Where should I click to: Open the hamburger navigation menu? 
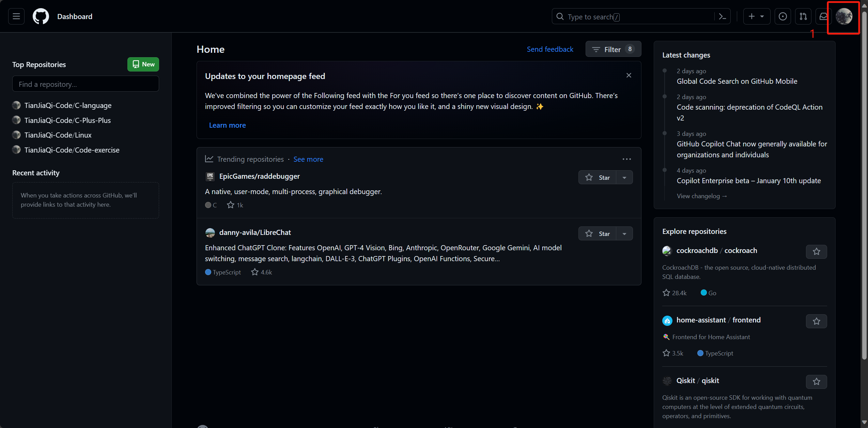(16, 16)
